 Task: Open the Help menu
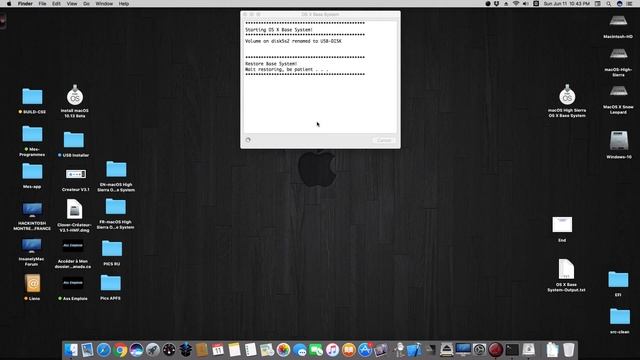pos(124,4)
